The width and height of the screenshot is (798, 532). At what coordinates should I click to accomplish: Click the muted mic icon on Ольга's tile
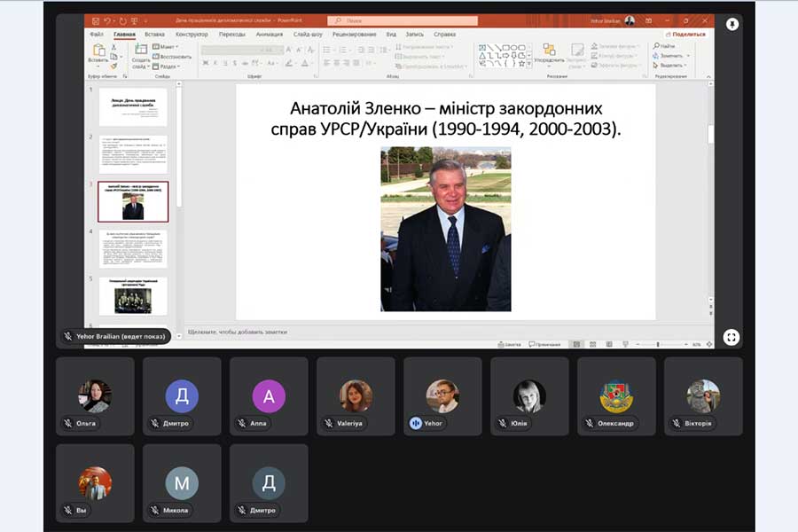68,424
